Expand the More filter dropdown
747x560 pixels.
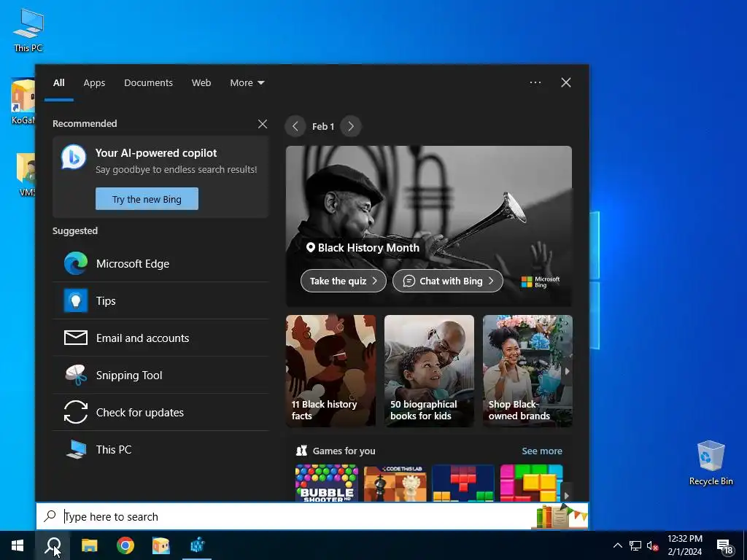click(x=247, y=83)
